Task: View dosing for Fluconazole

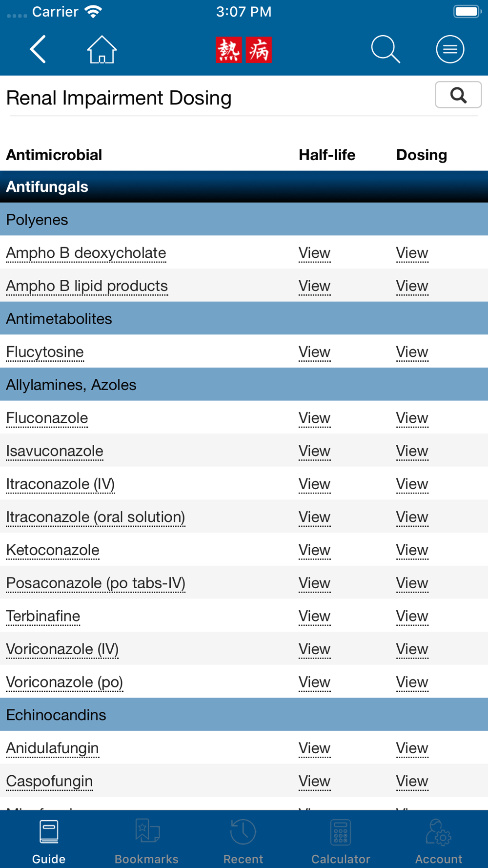Action: [x=412, y=418]
